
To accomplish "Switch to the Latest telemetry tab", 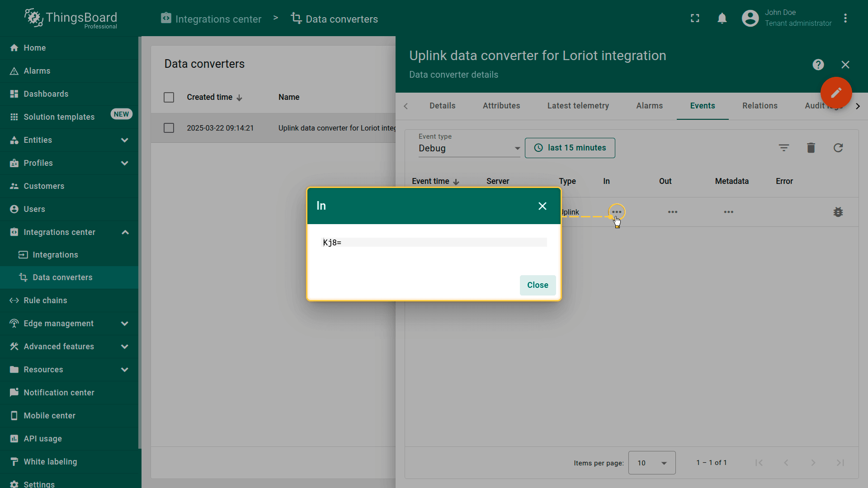I will (578, 106).
